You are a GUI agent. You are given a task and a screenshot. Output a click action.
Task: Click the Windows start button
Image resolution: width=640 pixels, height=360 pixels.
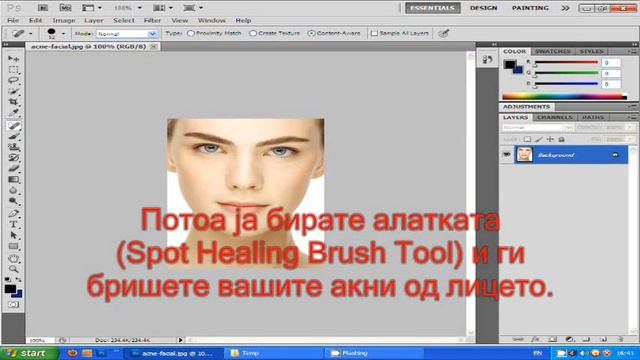point(29,353)
